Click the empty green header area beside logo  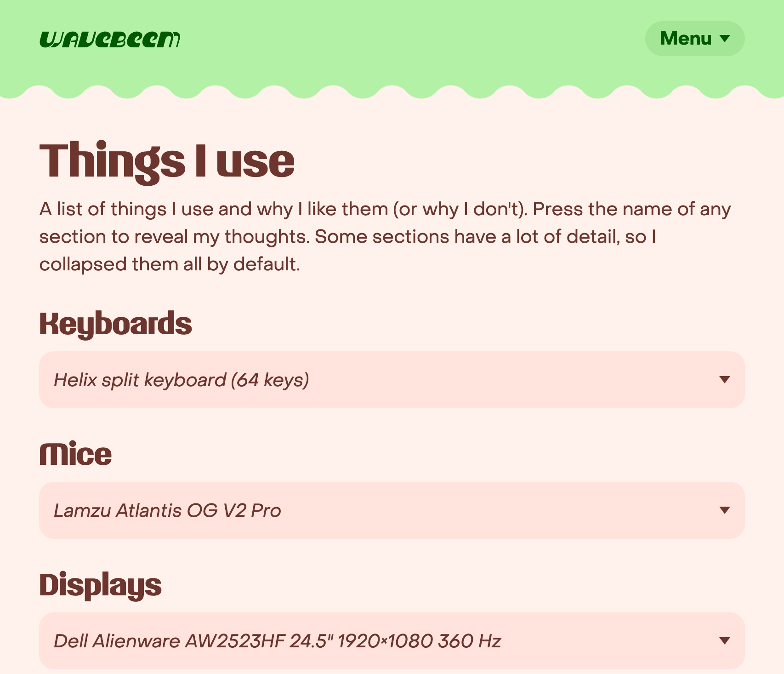tap(409, 39)
